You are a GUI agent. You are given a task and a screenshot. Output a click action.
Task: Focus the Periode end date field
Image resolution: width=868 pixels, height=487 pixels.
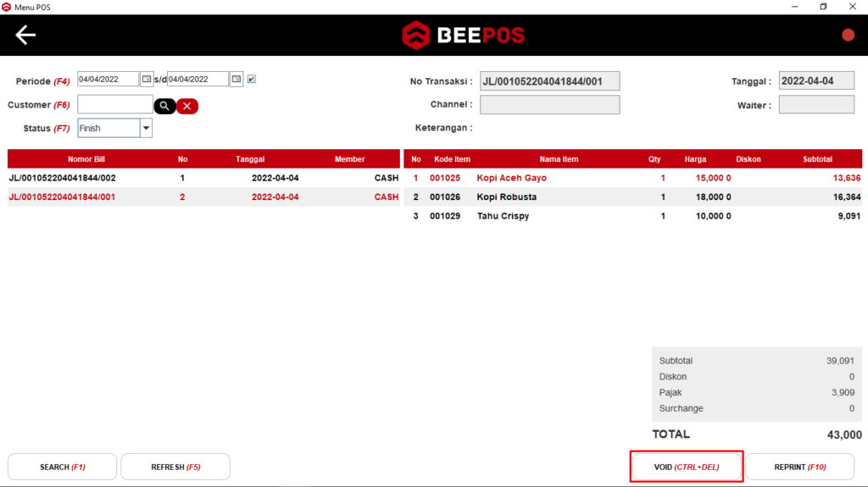[x=198, y=79]
